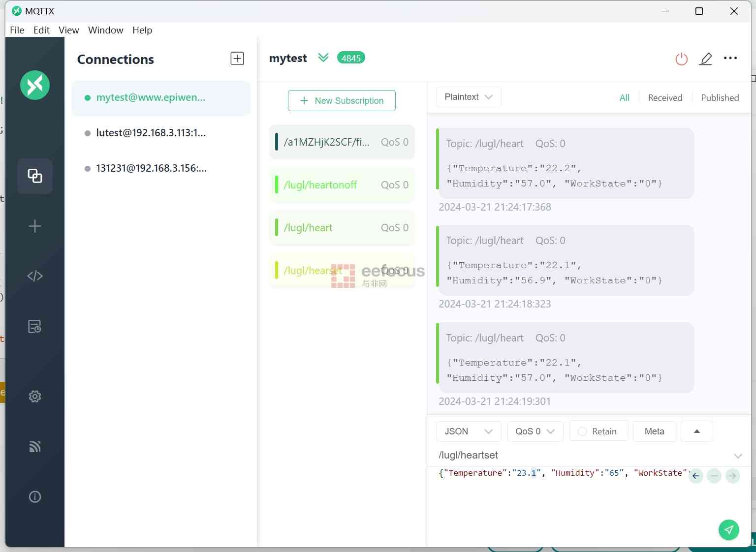
Task: Click the Connections heading
Action: point(116,60)
